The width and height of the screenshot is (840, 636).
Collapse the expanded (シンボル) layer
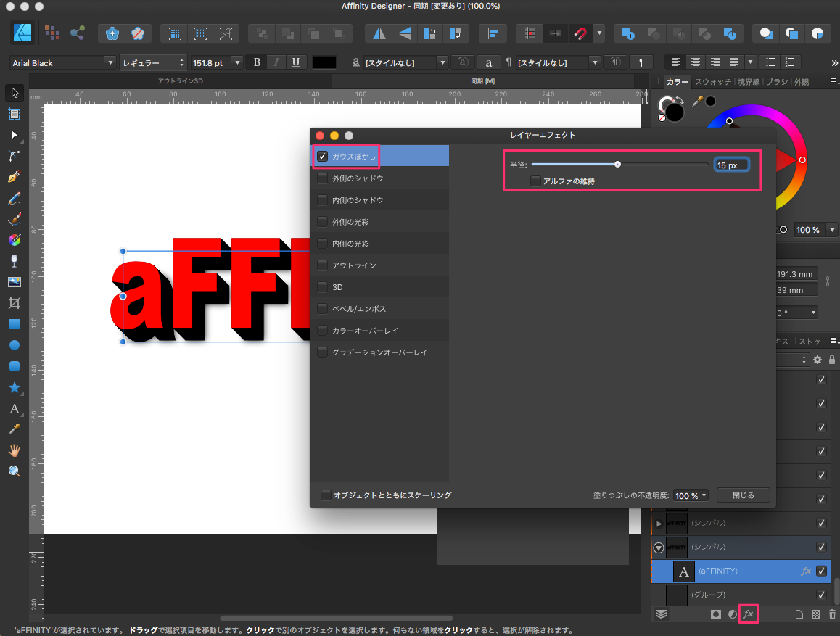click(659, 547)
